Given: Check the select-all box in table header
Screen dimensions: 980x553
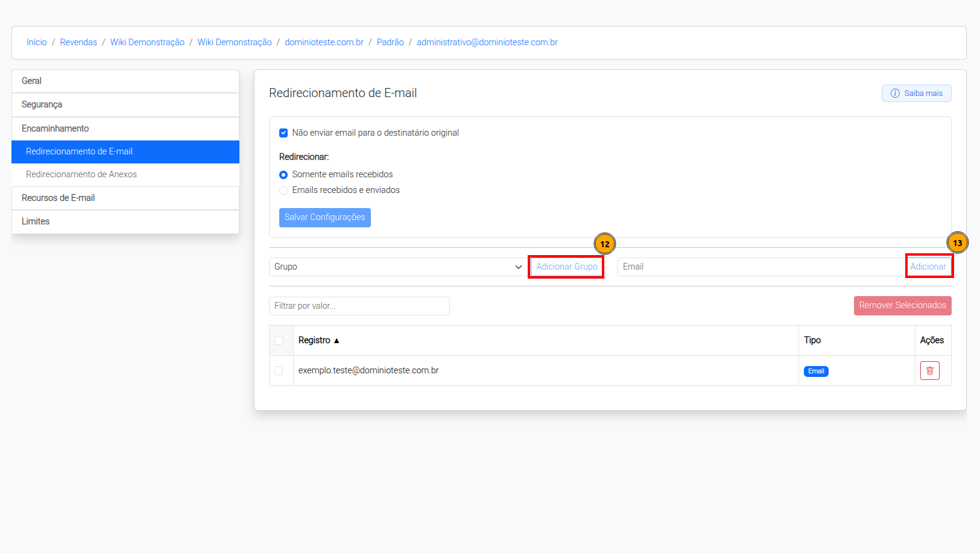Looking at the screenshot, I should pos(279,341).
